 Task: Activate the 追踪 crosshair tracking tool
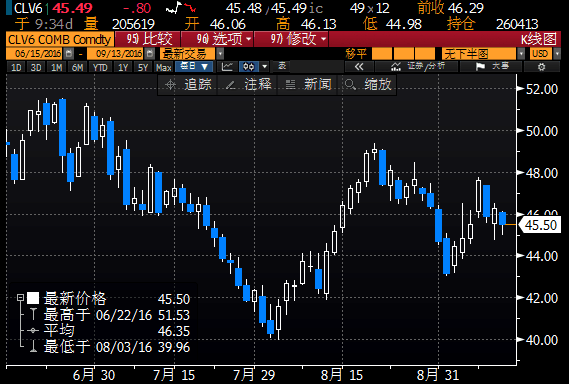click(x=188, y=85)
